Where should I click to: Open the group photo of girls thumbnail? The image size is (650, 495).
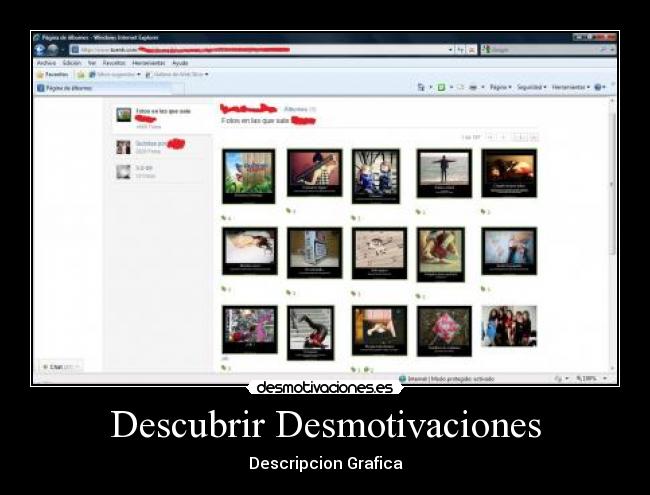[x=509, y=326]
